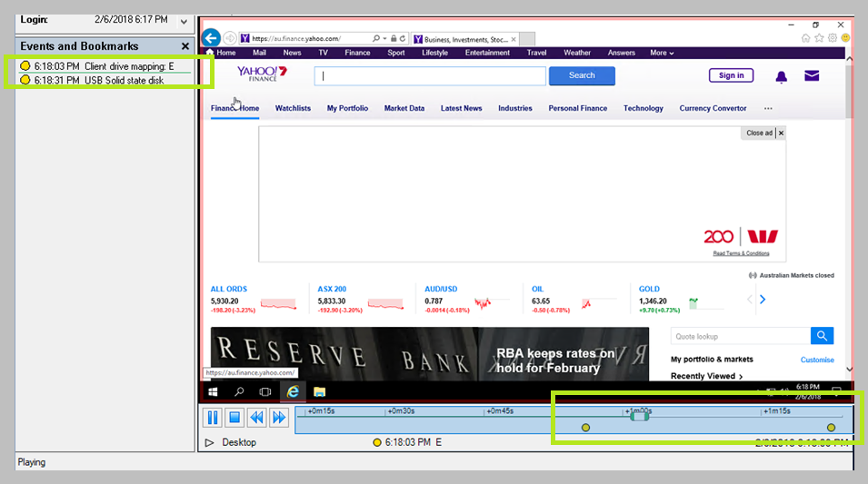Open Yahoo notifications bell icon
The height and width of the screenshot is (484, 868).
pyautogui.click(x=781, y=76)
